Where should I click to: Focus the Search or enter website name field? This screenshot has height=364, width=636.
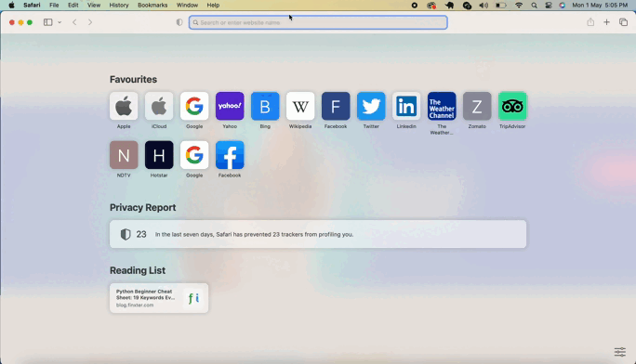(318, 22)
